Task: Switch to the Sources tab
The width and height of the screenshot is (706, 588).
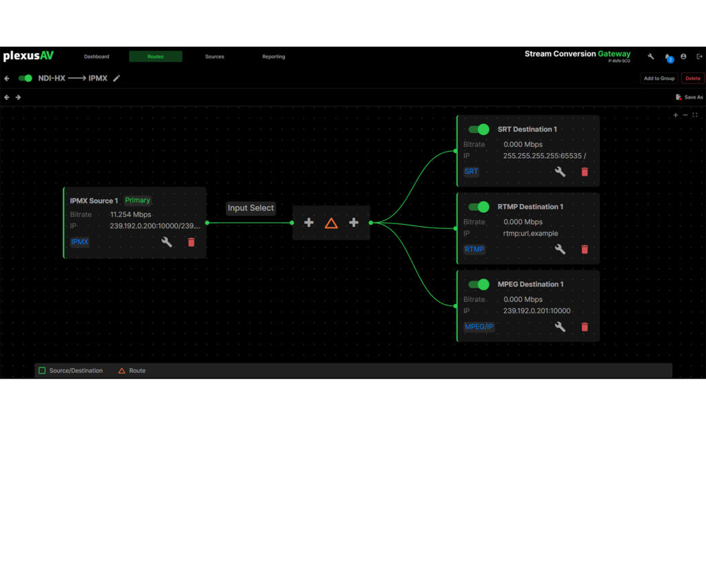Action: (214, 57)
